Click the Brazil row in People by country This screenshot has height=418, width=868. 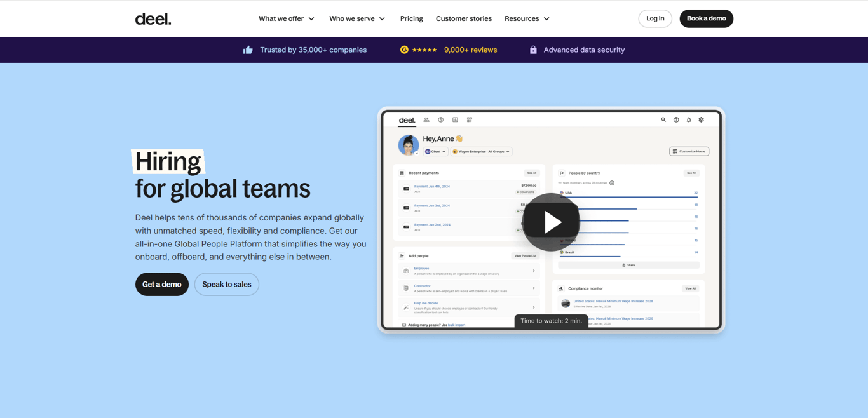pyautogui.click(x=628, y=253)
